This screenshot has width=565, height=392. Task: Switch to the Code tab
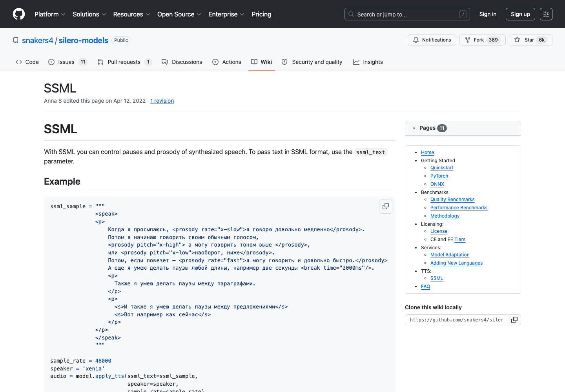(x=27, y=62)
